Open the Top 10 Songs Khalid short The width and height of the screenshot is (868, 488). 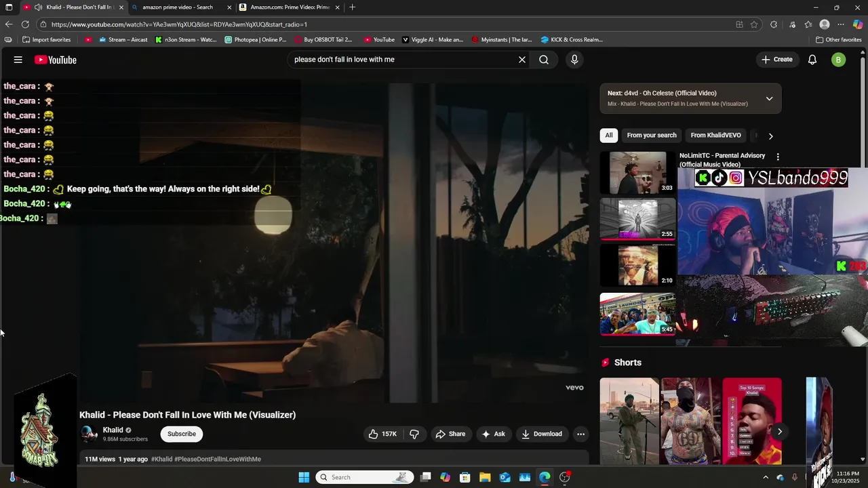coord(752,421)
